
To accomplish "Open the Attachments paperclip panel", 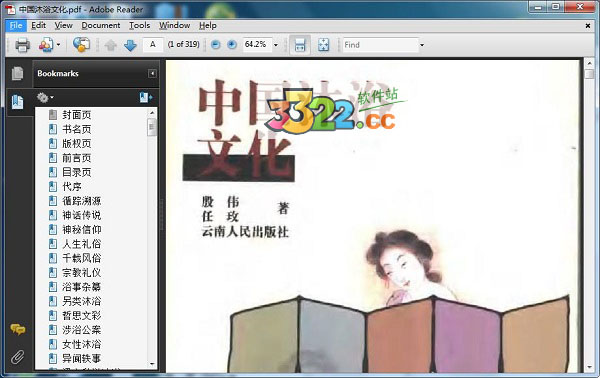I will [x=18, y=357].
